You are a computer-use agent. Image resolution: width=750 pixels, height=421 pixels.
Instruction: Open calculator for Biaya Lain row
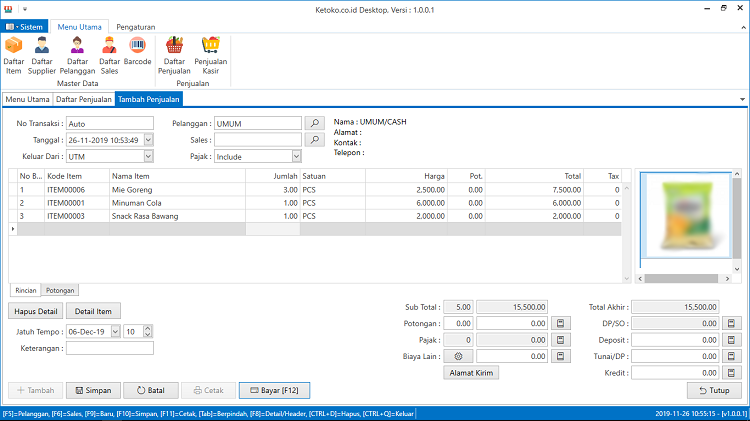pos(561,356)
